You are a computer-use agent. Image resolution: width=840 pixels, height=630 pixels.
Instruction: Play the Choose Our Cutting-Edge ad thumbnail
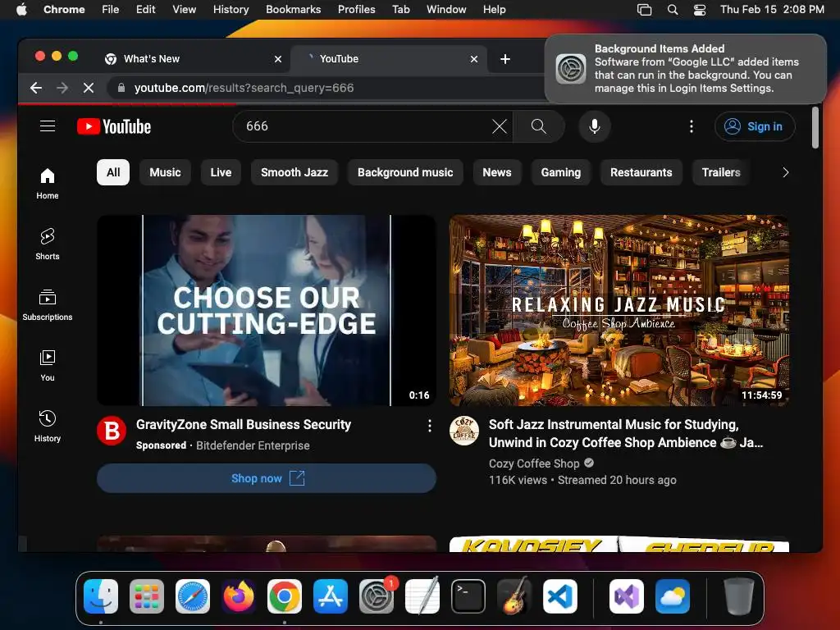point(267,310)
